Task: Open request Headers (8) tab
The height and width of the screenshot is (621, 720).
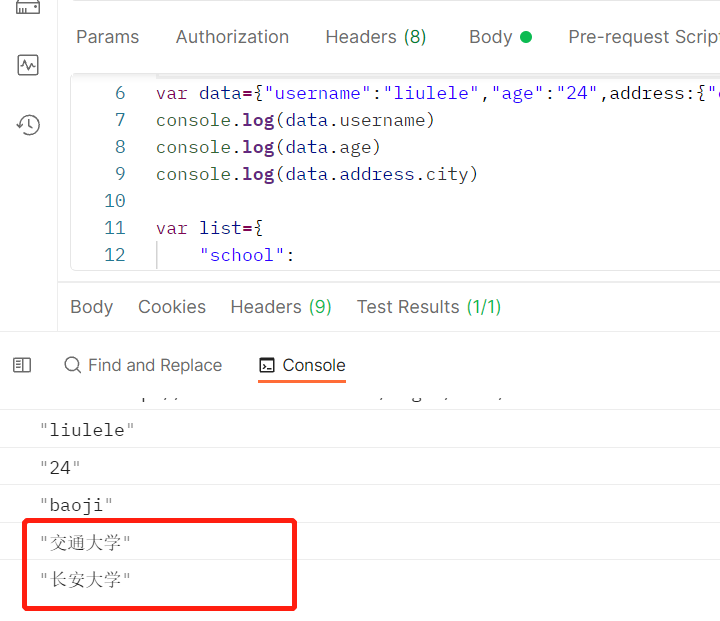Action: (x=376, y=37)
